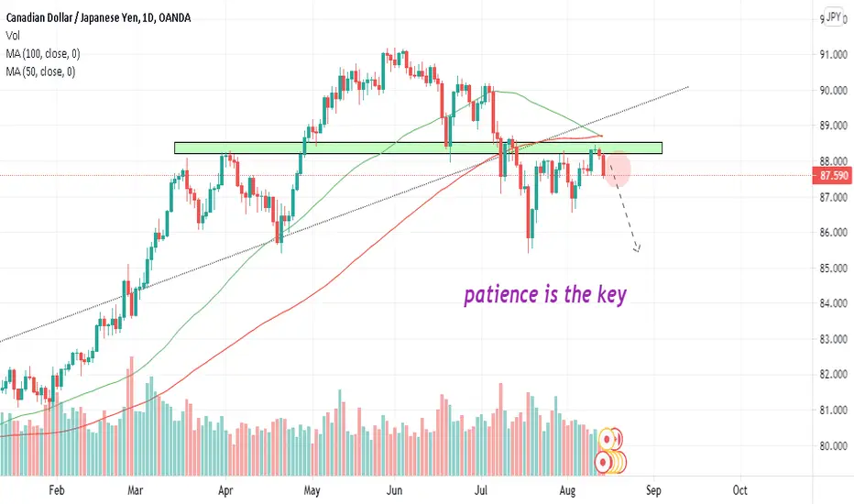Select the green resistance zone rectangle
The height and width of the screenshot is (504, 854).
418,148
